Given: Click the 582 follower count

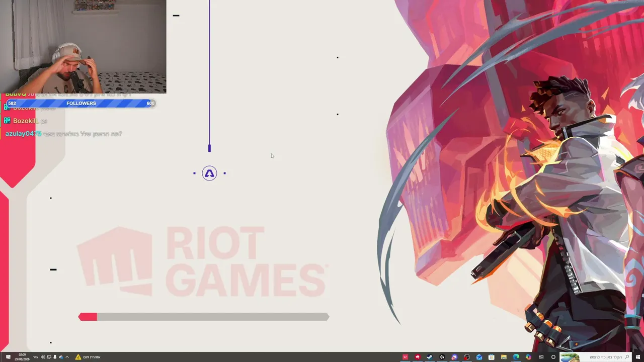Looking at the screenshot, I should tap(12, 103).
